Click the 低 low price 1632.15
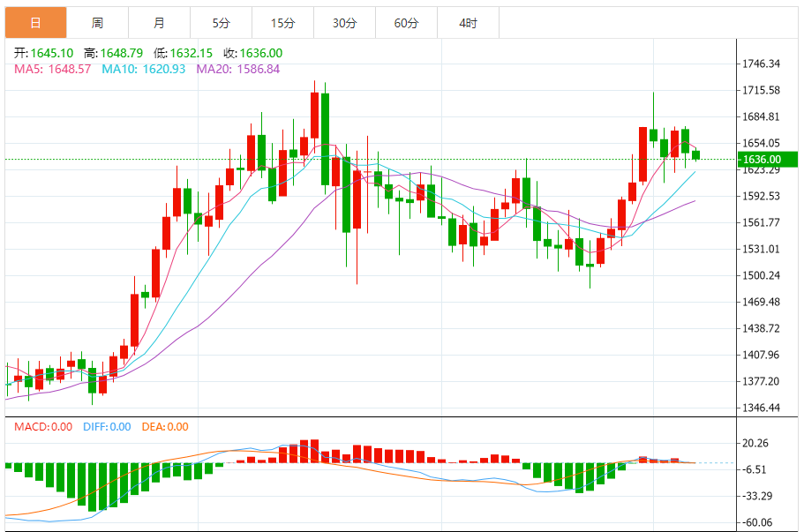This screenshot has width=804, height=532. click(184, 53)
